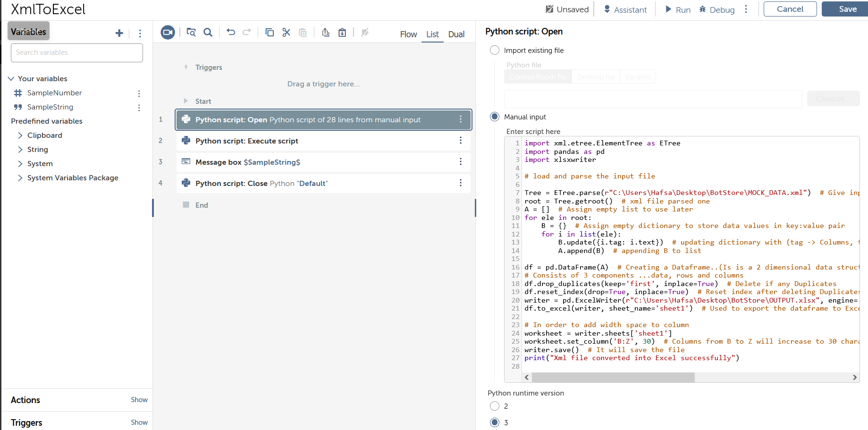Select the Import existing file radio button
The width and height of the screenshot is (868, 430).
[495, 50]
